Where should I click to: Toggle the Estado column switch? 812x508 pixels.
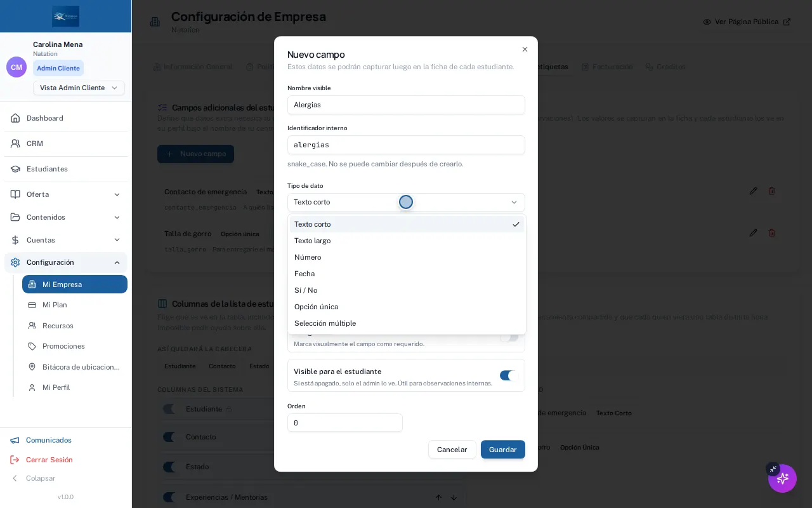(169, 467)
